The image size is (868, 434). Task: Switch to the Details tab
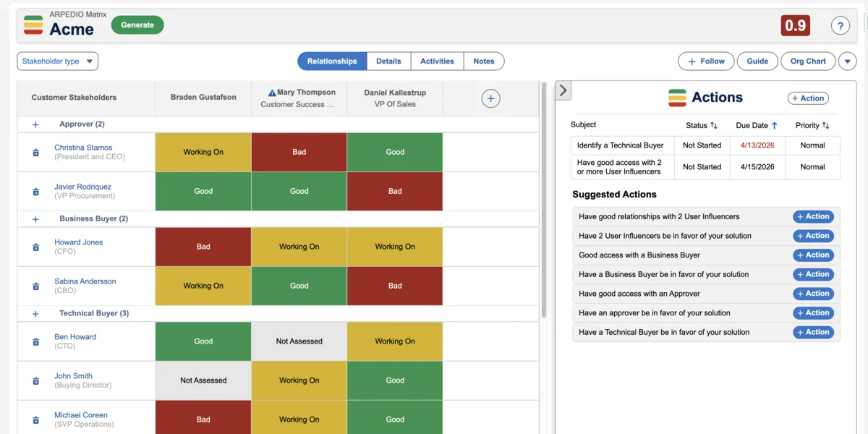click(x=388, y=61)
